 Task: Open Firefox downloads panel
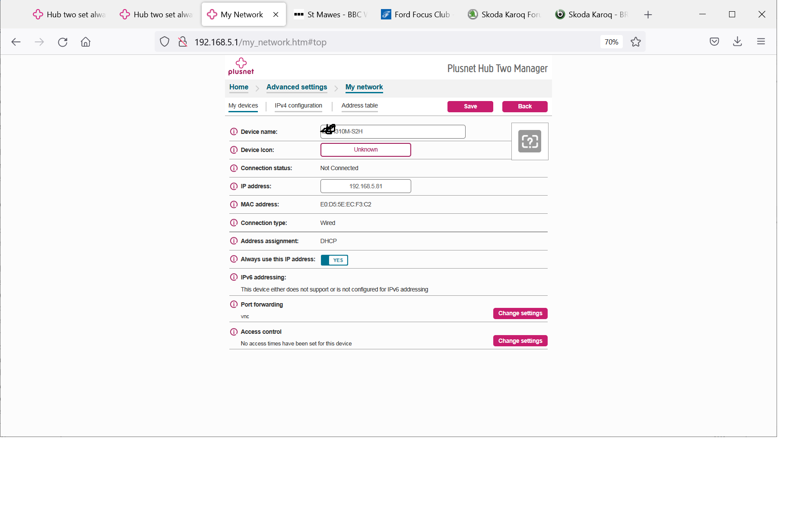point(737,41)
